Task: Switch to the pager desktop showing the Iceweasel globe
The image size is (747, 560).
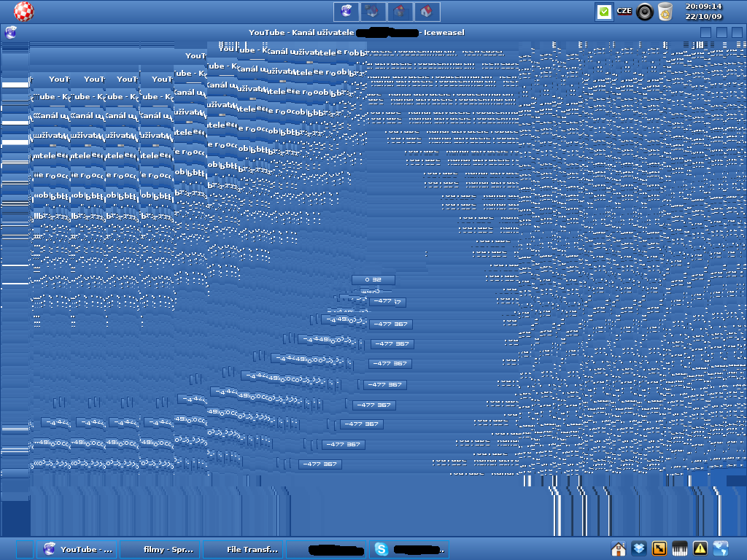Action: tap(347, 12)
